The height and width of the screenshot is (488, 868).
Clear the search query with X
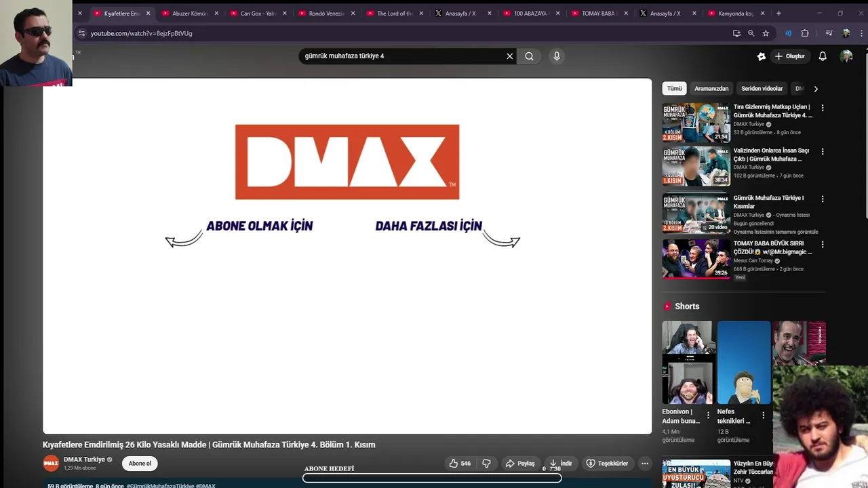510,56
